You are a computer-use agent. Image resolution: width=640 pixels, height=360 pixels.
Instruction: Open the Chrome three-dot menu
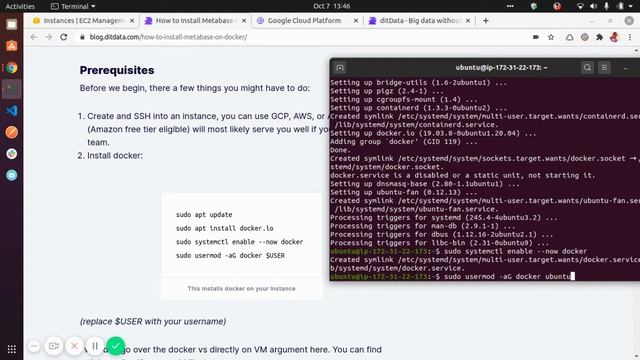click(630, 37)
